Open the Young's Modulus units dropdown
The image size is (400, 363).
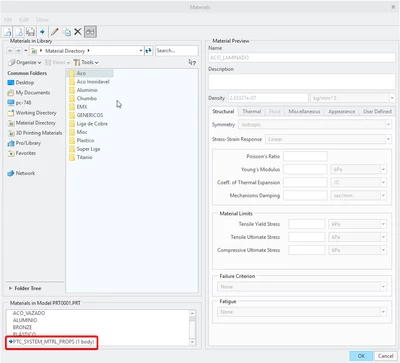[x=359, y=169]
